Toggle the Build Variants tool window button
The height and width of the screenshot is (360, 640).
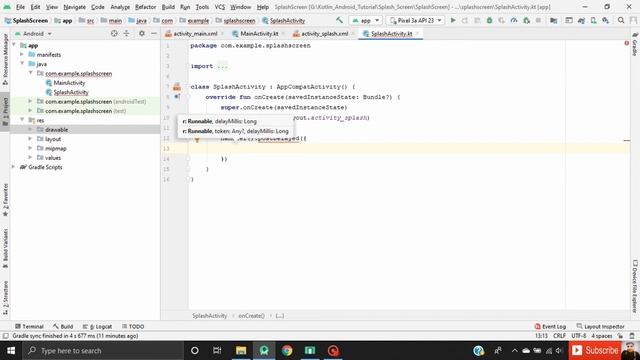[x=5, y=248]
